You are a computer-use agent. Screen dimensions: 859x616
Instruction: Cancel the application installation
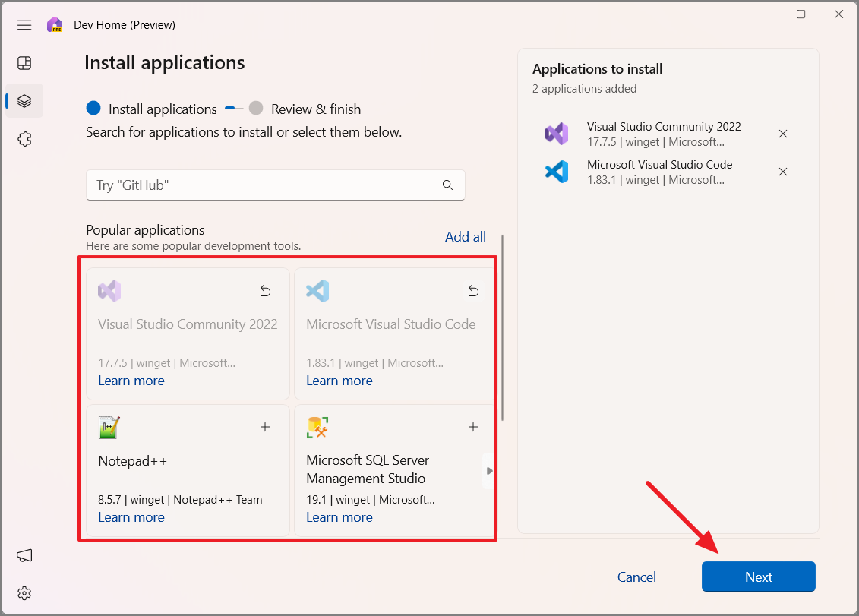pos(636,577)
